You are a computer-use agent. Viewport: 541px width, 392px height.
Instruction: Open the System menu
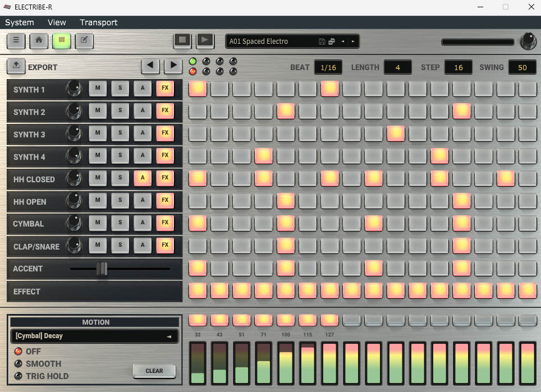click(20, 22)
